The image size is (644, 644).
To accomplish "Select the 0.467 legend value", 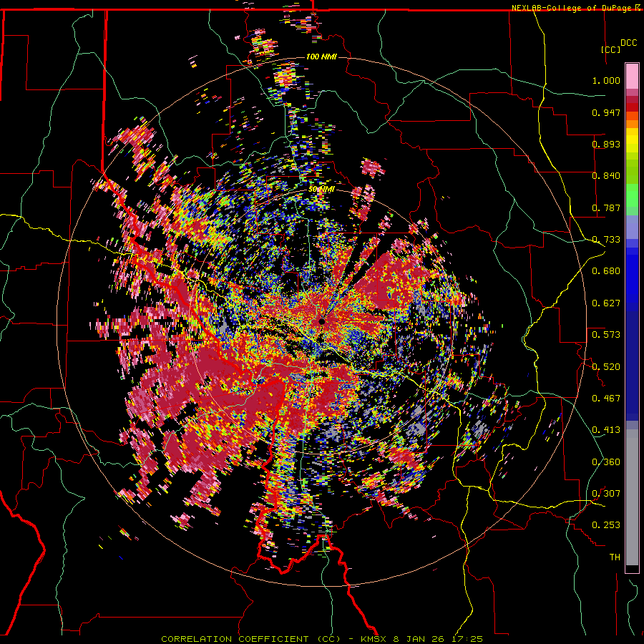I will coord(606,399).
